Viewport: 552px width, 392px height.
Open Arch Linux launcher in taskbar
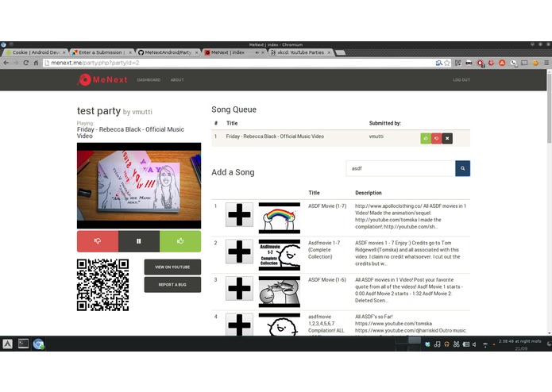point(8,344)
